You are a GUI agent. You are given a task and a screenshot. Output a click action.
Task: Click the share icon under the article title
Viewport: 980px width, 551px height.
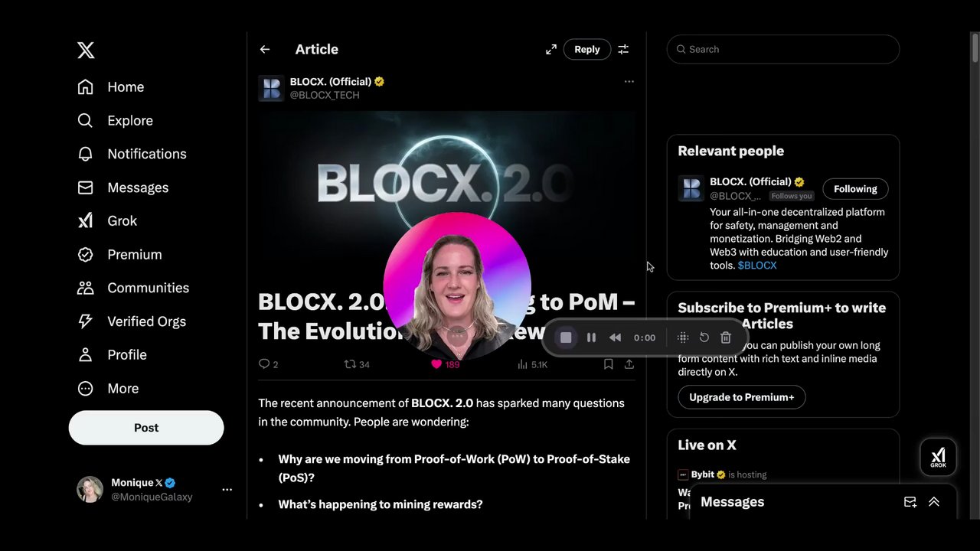[629, 364]
